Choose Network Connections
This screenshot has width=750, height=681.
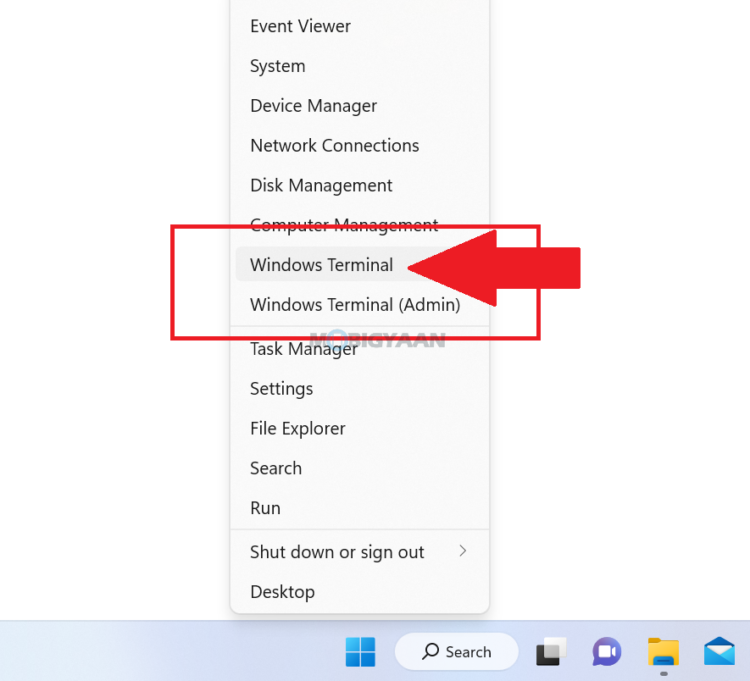coord(360,145)
